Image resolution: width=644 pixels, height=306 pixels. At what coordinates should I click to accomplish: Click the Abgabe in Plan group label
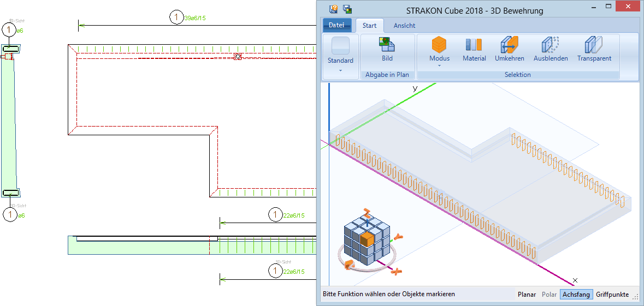click(x=387, y=75)
